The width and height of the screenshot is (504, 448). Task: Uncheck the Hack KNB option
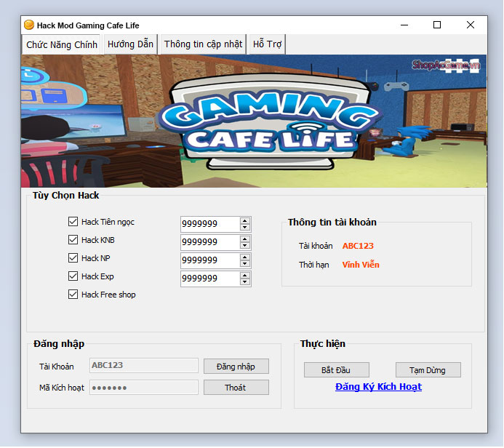pos(73,240)
